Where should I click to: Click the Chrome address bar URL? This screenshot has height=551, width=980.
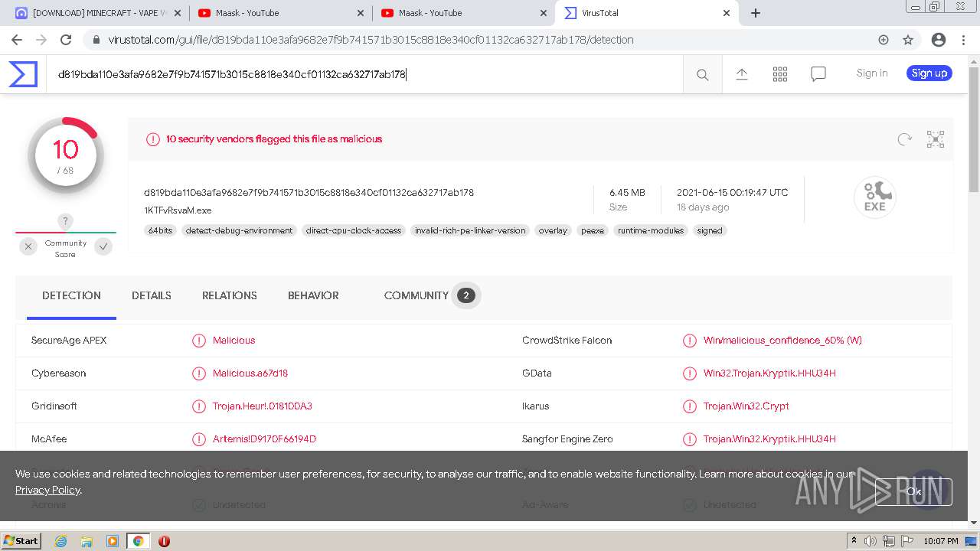pyautogui.click(x=371, y=40)
